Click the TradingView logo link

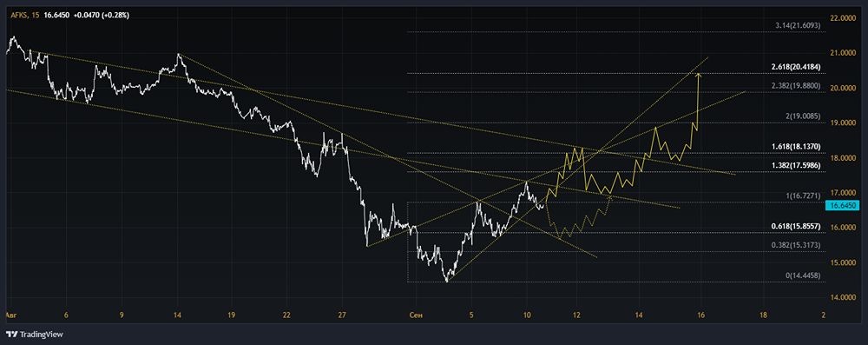coord(35,335)
